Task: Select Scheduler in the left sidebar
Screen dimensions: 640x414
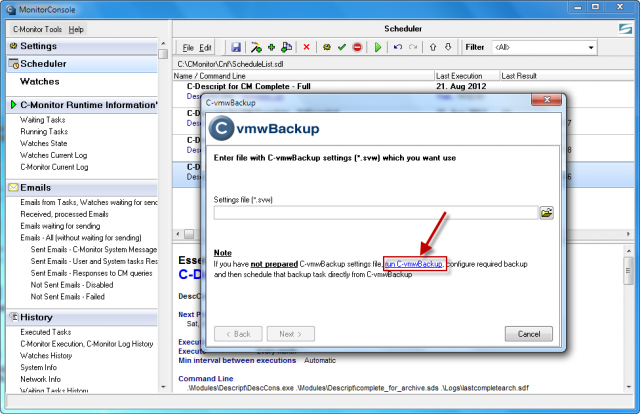Action: pyautogui.click(x=82, y=64)
